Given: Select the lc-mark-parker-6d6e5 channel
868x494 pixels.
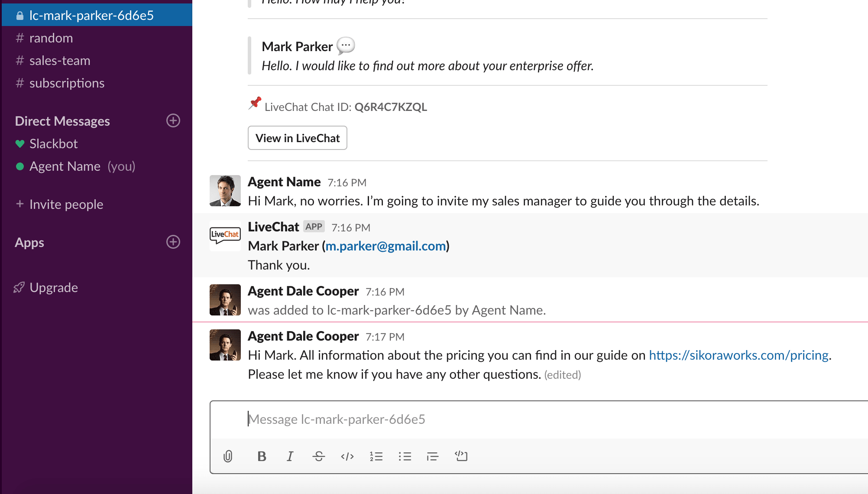Looking at the screenshot, I should point(97,15).
